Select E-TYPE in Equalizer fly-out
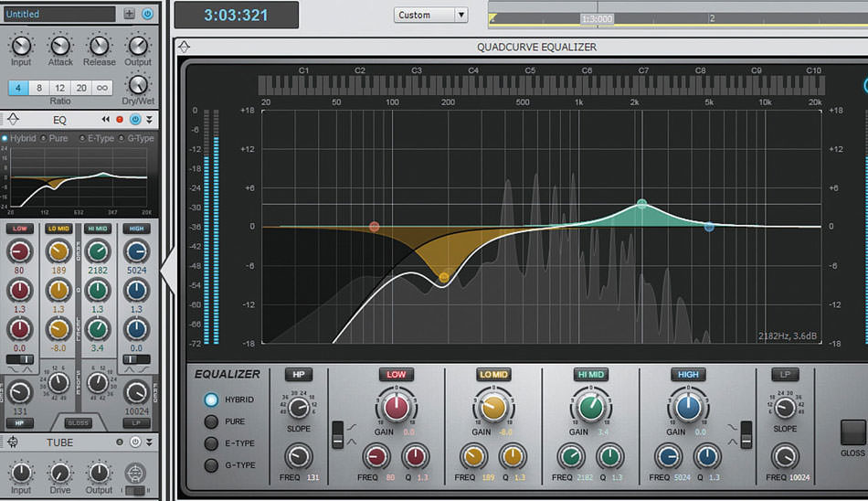Viewport: 868px width, 501px height. click(211, 443)
